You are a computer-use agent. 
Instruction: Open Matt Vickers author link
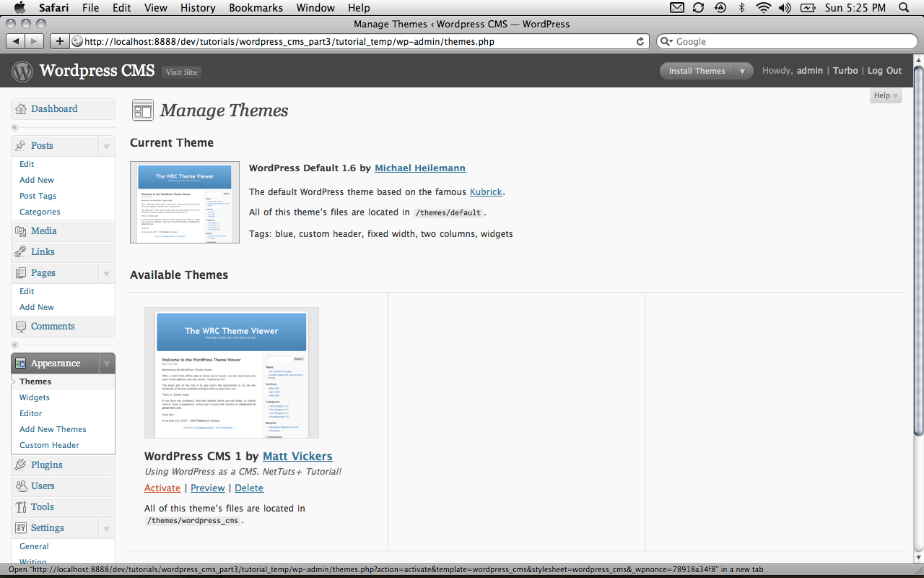coord(297,456)
